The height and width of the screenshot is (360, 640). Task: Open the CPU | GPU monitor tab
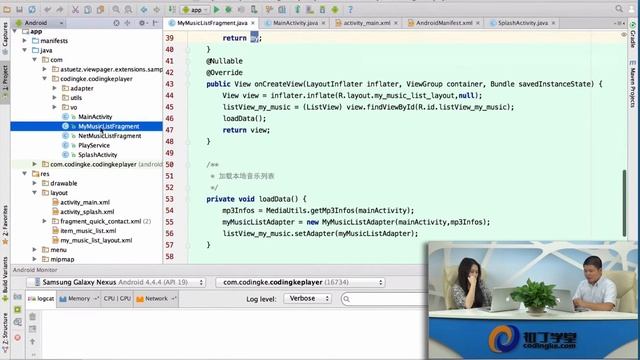tap(117, 299)
